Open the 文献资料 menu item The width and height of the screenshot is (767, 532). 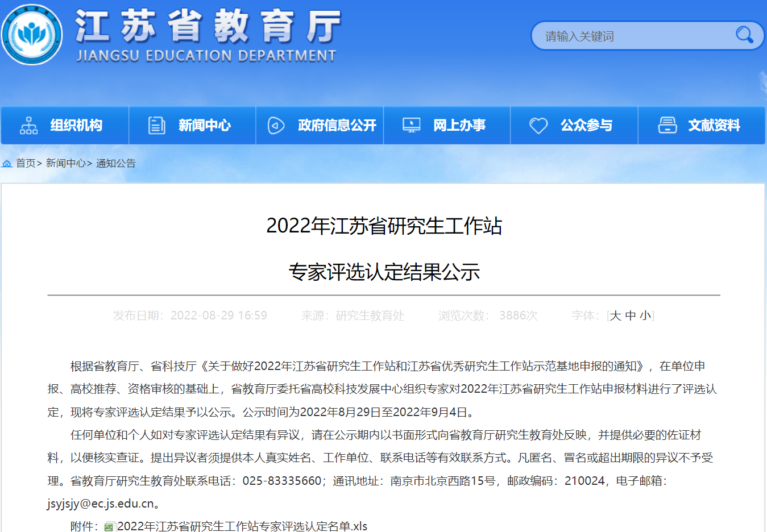click(x=714, y=125)
